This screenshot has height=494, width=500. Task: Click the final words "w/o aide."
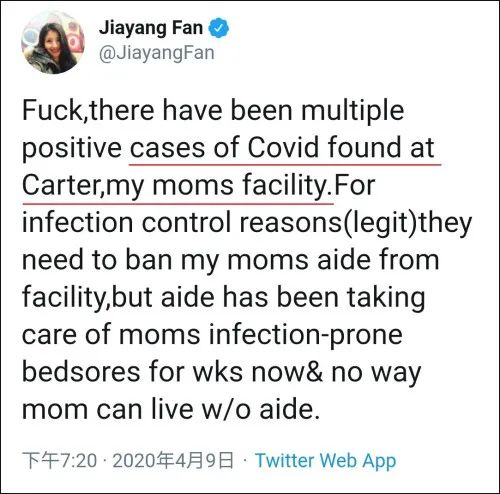(x=261, y=409)
